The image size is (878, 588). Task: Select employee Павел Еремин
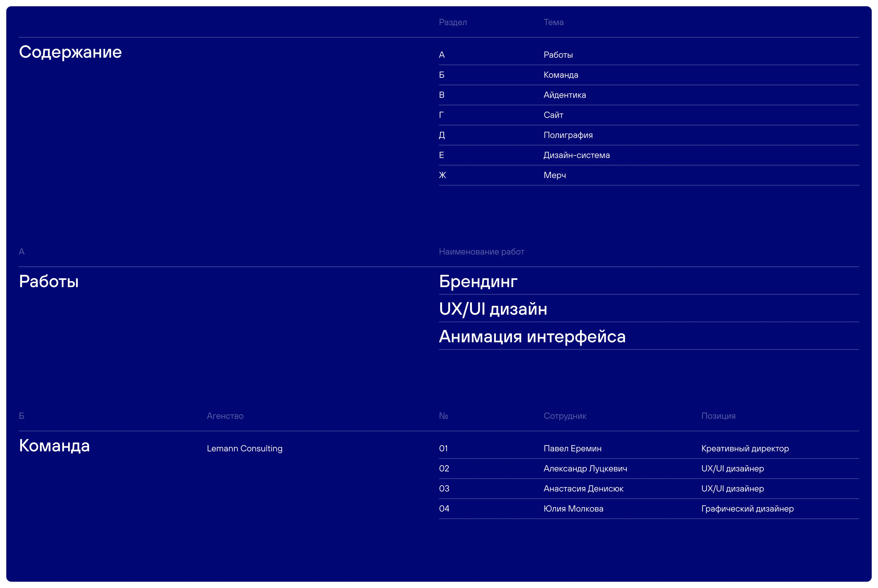572,449
